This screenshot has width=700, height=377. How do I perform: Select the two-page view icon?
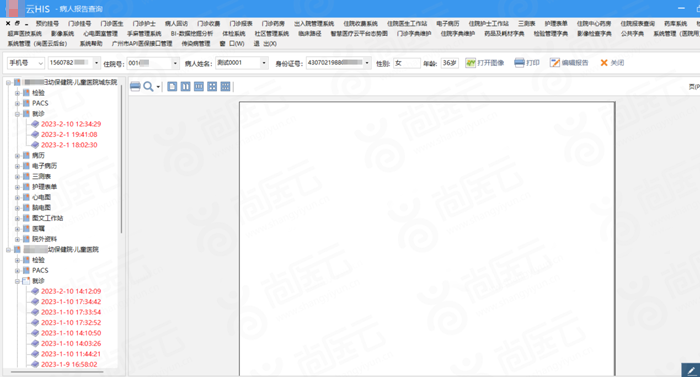[185, 87]
